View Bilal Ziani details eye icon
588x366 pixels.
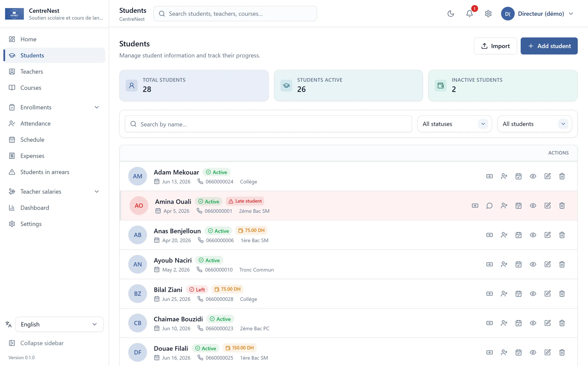point(533,294)
